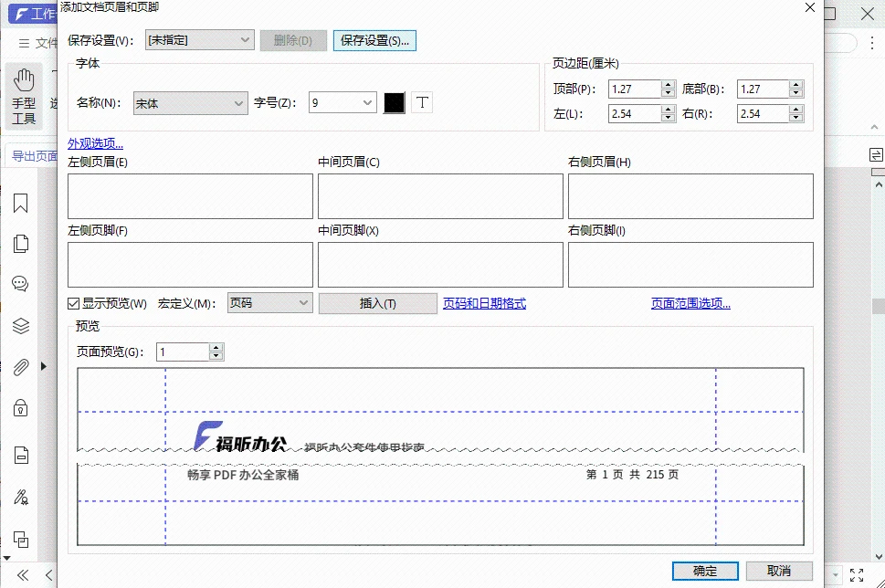Viewport: 885px width, 588px height.
Task: Expand the sidebar panel with the black arrow
Action: click(44, 366)
